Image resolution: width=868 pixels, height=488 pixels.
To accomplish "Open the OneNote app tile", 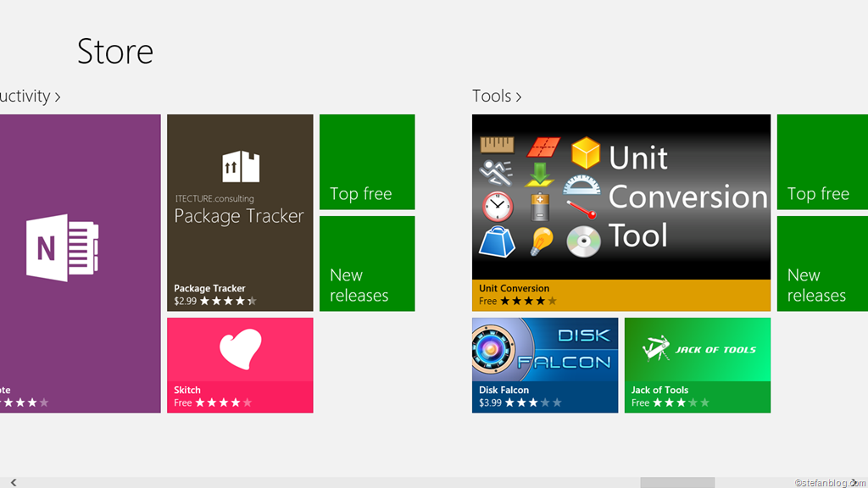I will coord(80,263).
